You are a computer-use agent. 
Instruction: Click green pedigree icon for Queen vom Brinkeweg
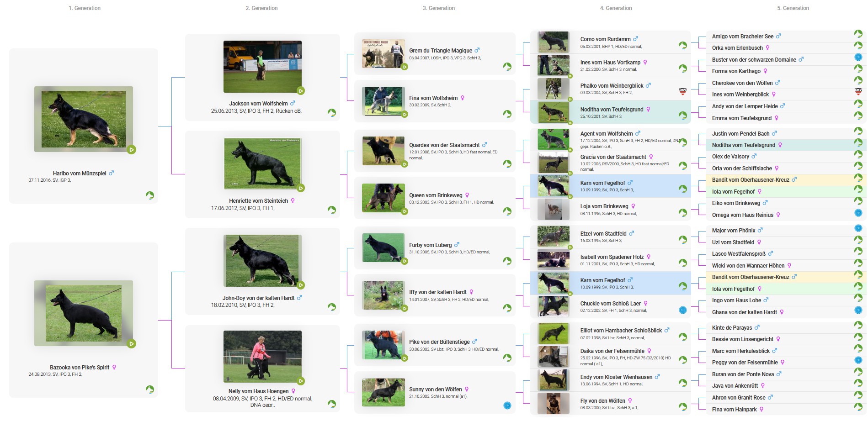[507, 211]
